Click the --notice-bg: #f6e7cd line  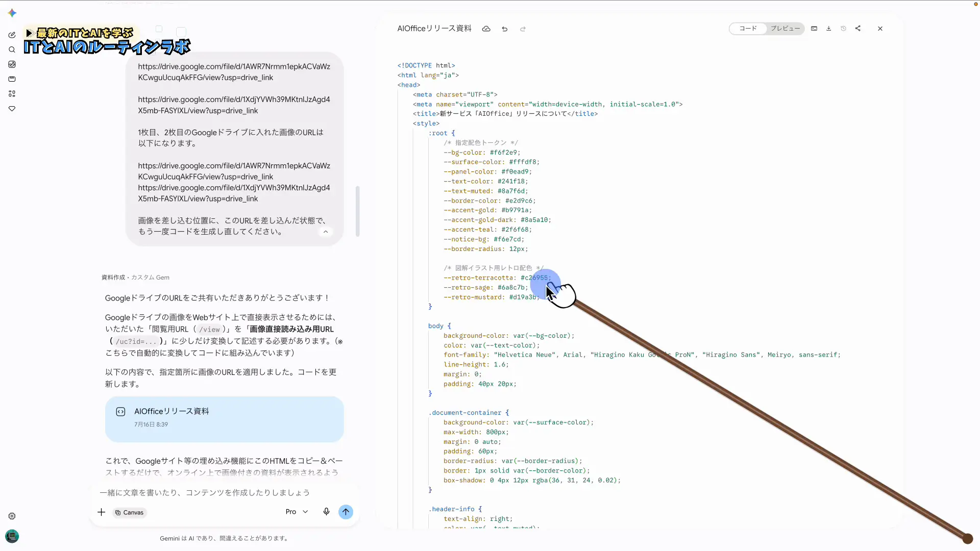484,239
